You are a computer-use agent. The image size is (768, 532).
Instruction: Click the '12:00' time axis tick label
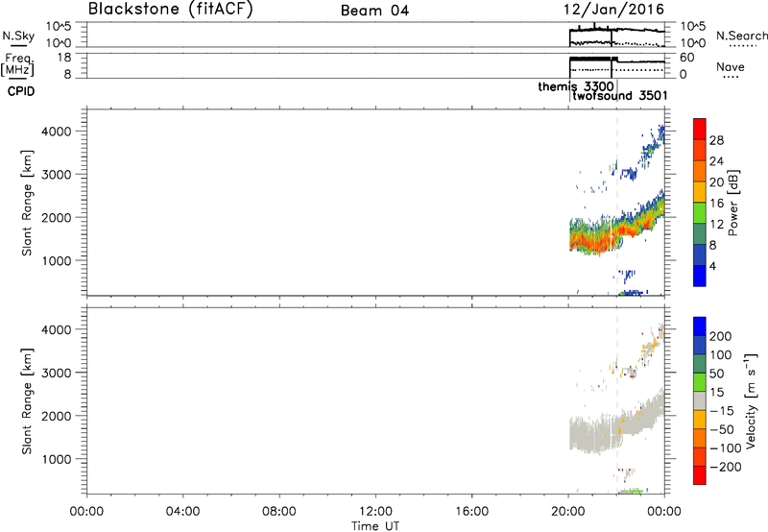[x=375, y=512]
